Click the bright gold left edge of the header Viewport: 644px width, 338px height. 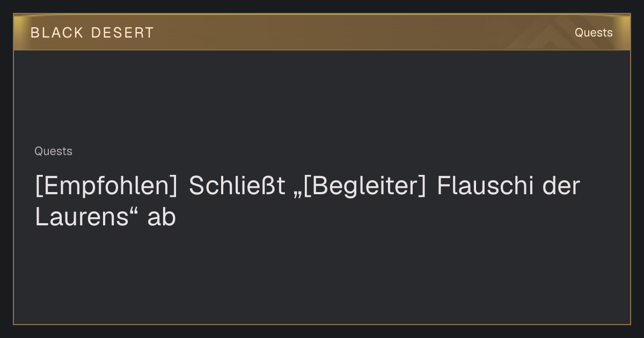18,32
